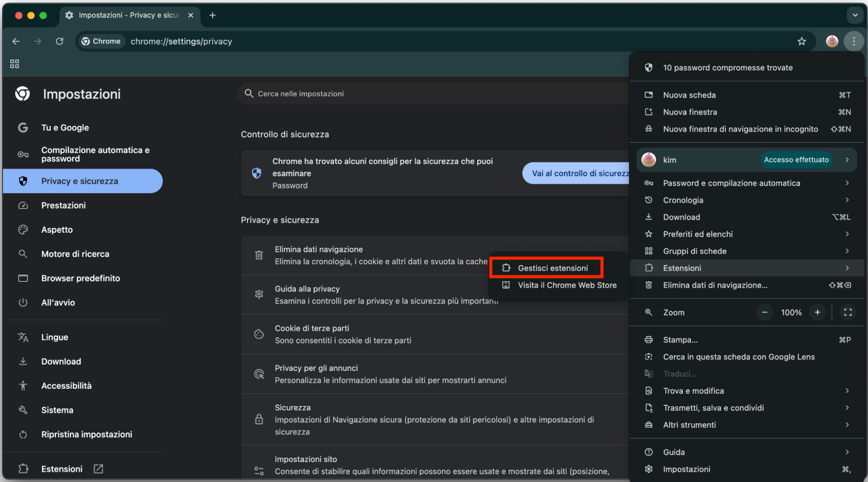Open Elimina dati navigazione row
Viewport: 868px width, 482px height.
point(365,255)
